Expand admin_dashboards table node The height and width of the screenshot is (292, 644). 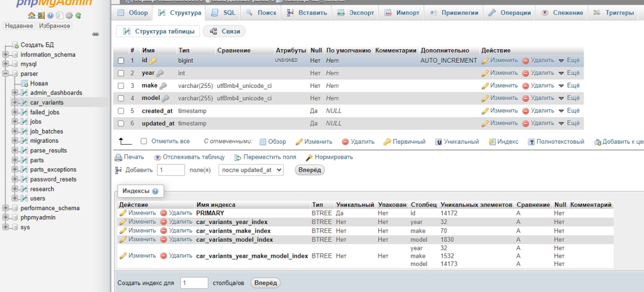point(15,93)
